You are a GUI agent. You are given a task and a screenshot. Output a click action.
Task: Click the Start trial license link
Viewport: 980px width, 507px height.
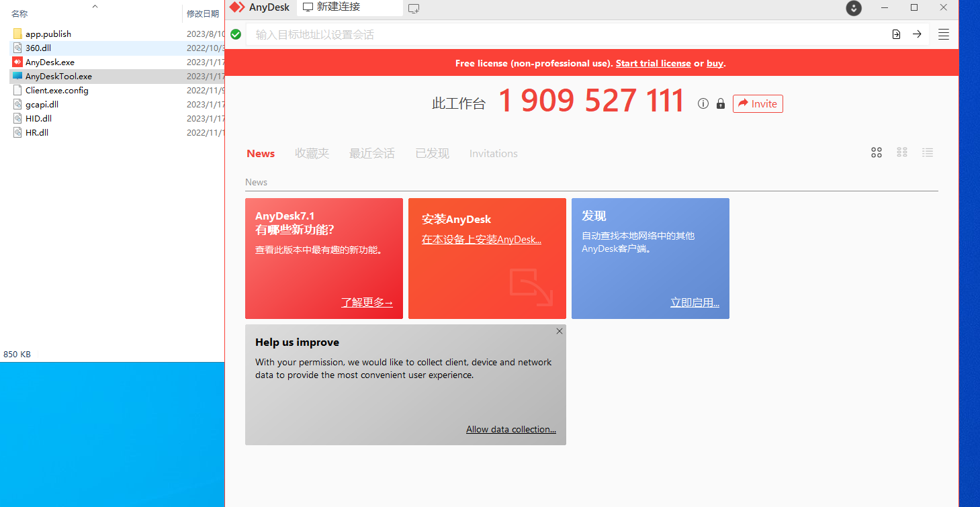653,63
